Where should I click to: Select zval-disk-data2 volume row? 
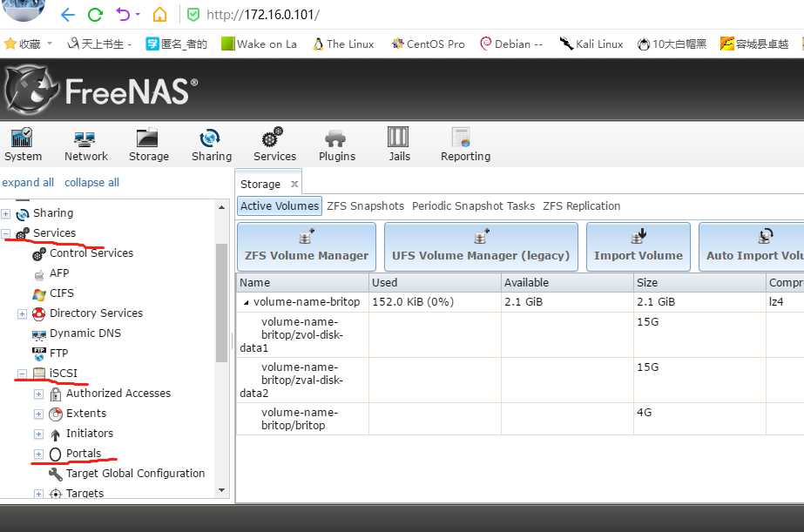520,380
